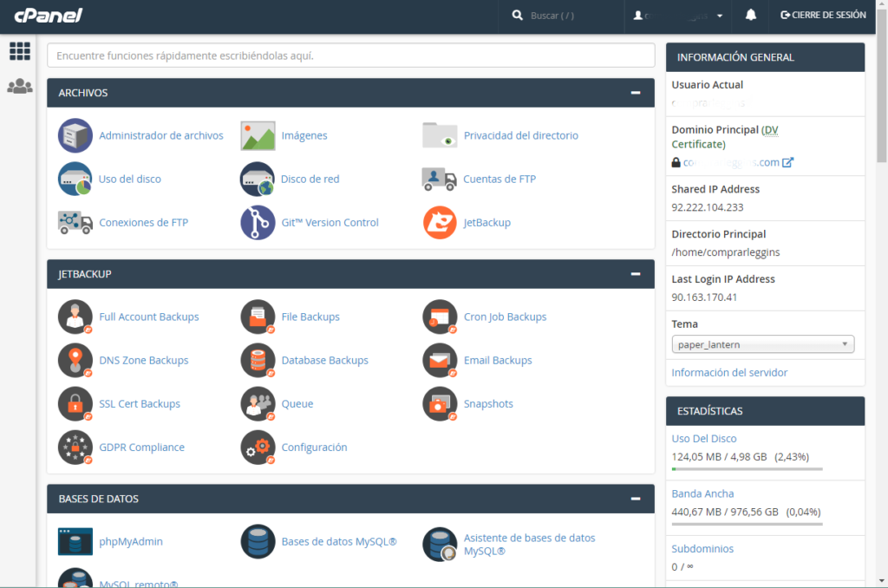Select the Full Account Backups icon
Viewport: 888px width, 588px height.
tap(75, 317)
